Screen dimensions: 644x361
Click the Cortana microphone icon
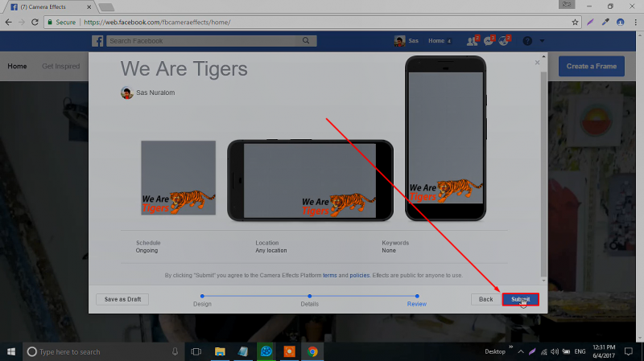(175, 351)
